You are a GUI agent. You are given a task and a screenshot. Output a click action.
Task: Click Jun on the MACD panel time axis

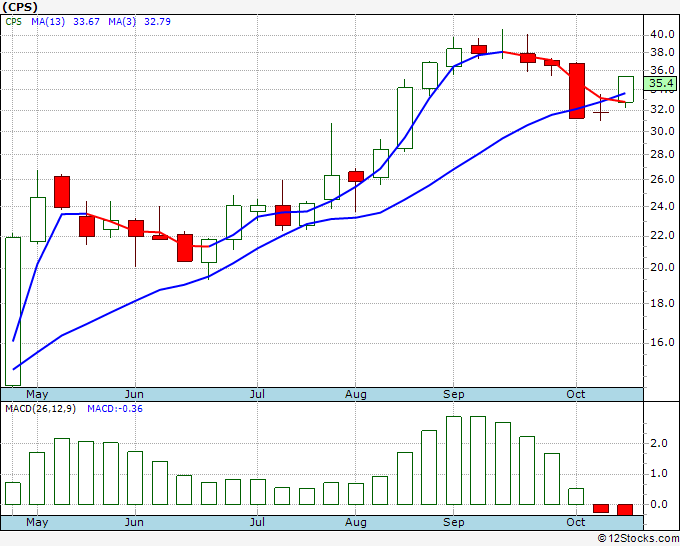134,522
